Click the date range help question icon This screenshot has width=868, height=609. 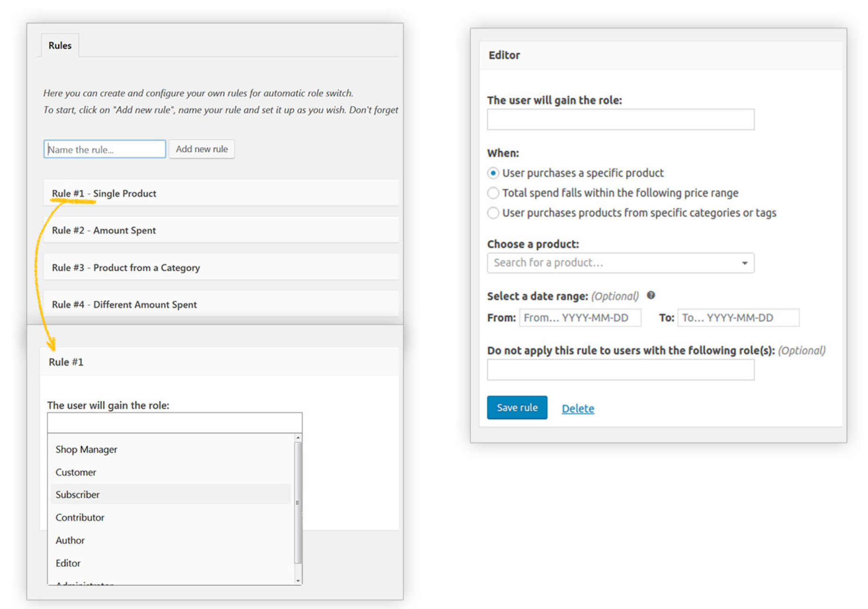651,295
